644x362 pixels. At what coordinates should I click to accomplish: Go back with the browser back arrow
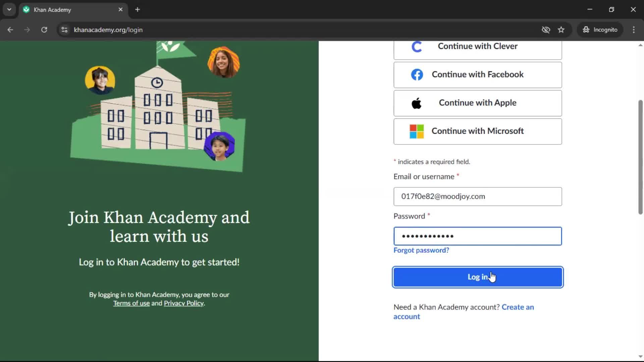pos(10,30)
